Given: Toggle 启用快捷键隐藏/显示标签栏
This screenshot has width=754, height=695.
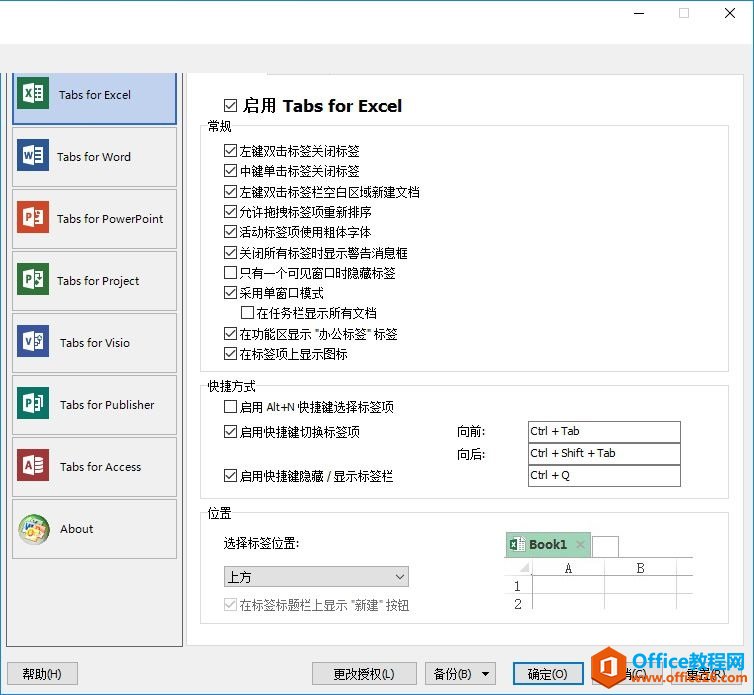Looking at the screenshot, I should coord(230,476).
